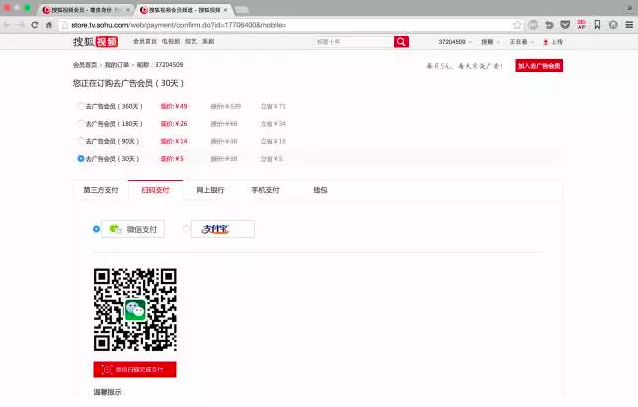Click the upload arrow icon in the header
Viewport: 638px width, 407px height.
546,42
